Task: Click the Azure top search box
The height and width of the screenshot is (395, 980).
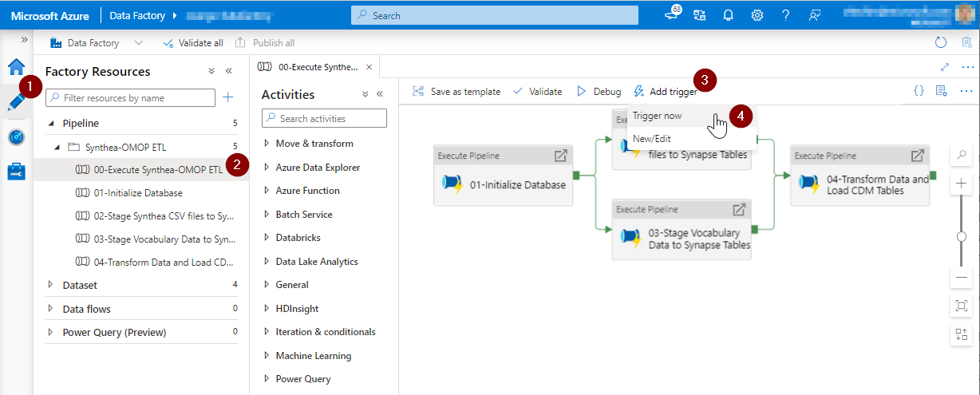Action: coord(495,15)
